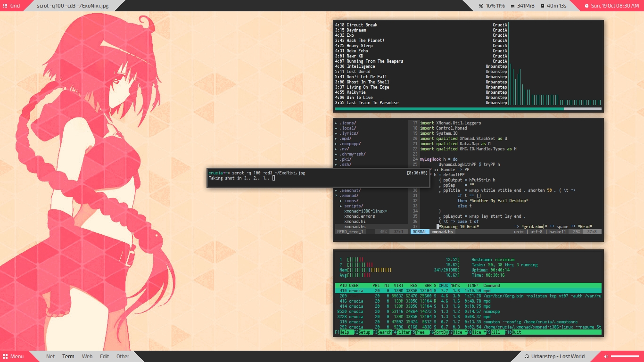Seek in the ncmpcpp song progress bar
The width and height of the screenshot is (644, 362).
coord(468,109)
